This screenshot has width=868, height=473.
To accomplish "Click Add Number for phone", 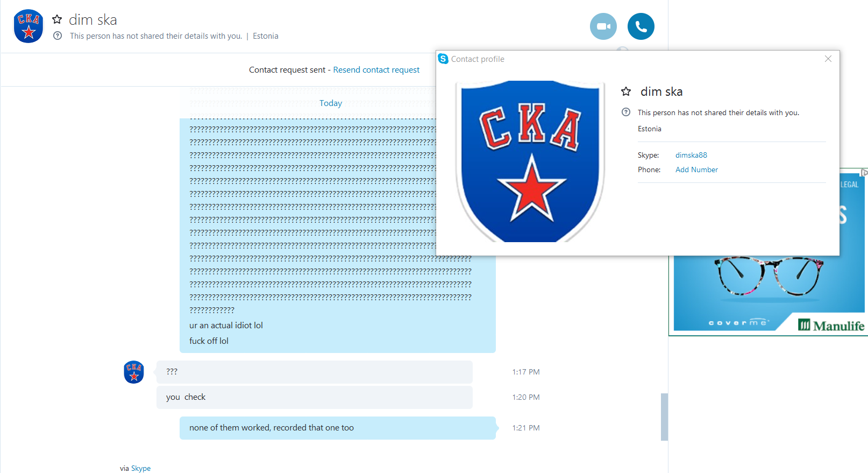I will coord(696,170).
